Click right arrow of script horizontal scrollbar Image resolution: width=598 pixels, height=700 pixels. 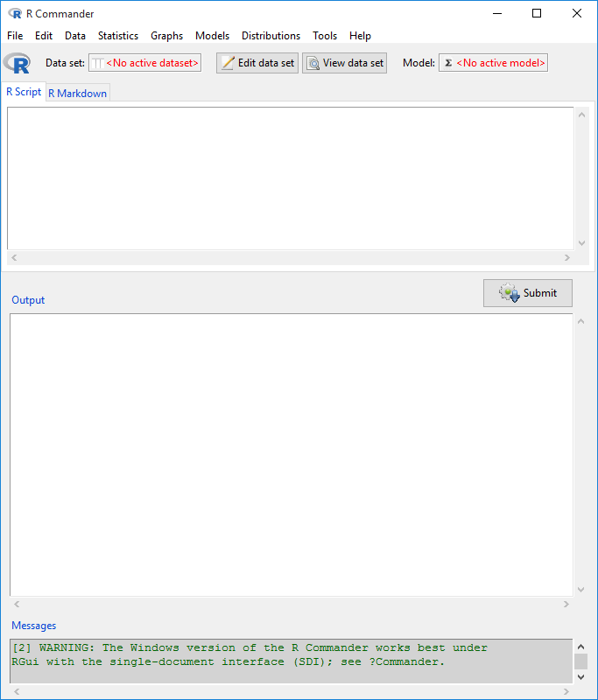pos(567,258)
